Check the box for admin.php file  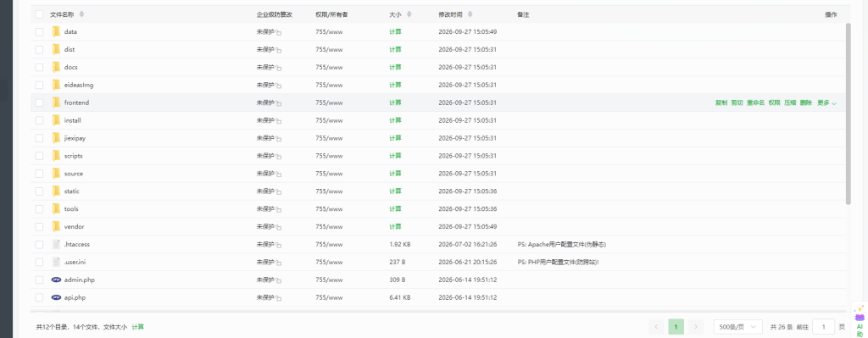[39, 280]
